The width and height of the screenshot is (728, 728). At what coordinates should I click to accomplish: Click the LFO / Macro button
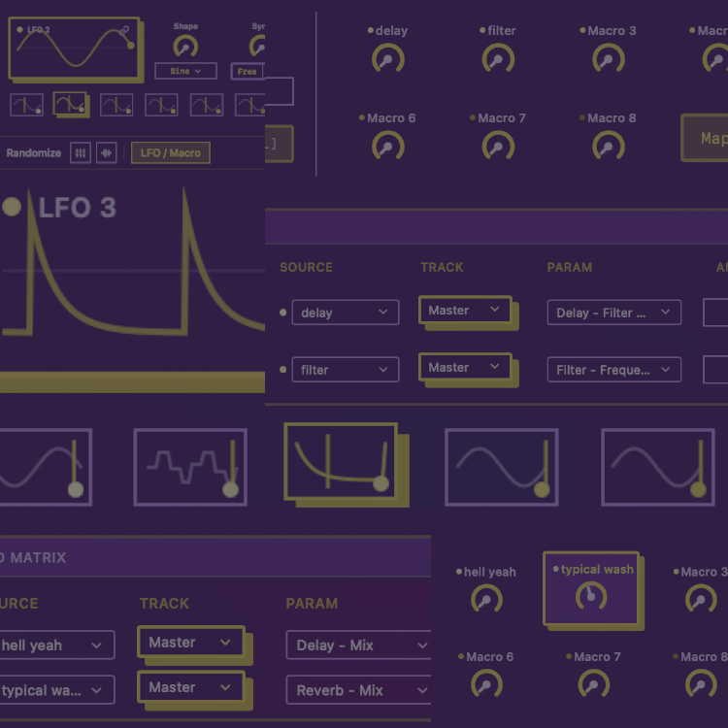tap(171, 152)
